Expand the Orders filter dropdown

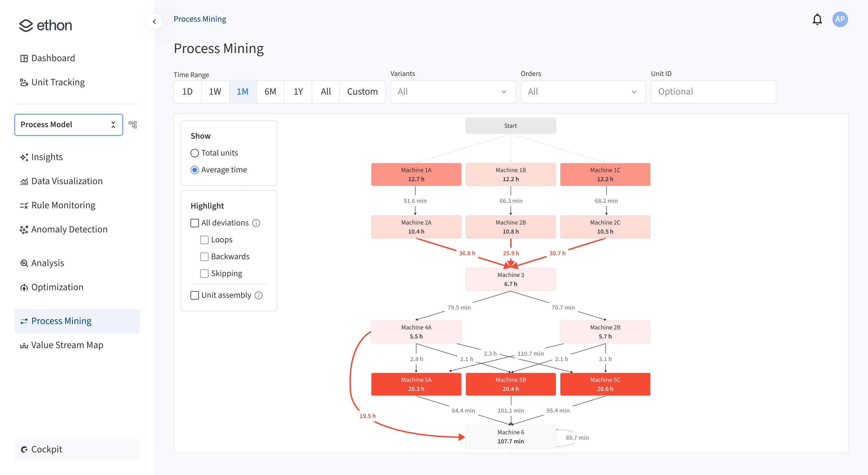(x=583, y=91)
